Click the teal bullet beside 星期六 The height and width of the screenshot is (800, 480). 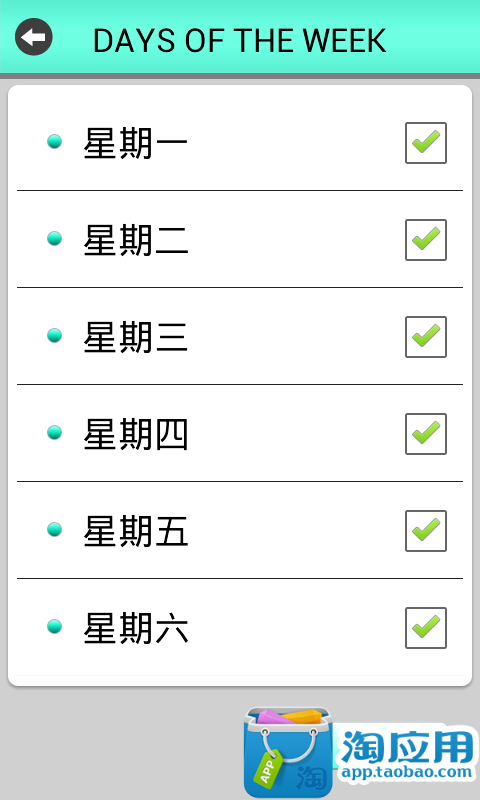pos(55,626)
